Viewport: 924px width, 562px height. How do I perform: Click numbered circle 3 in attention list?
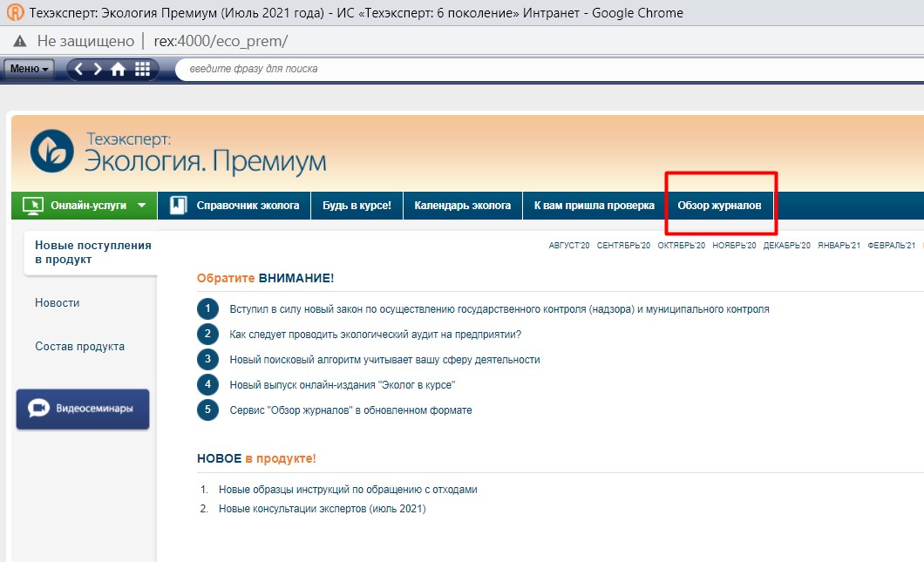[x=207, y=360]
